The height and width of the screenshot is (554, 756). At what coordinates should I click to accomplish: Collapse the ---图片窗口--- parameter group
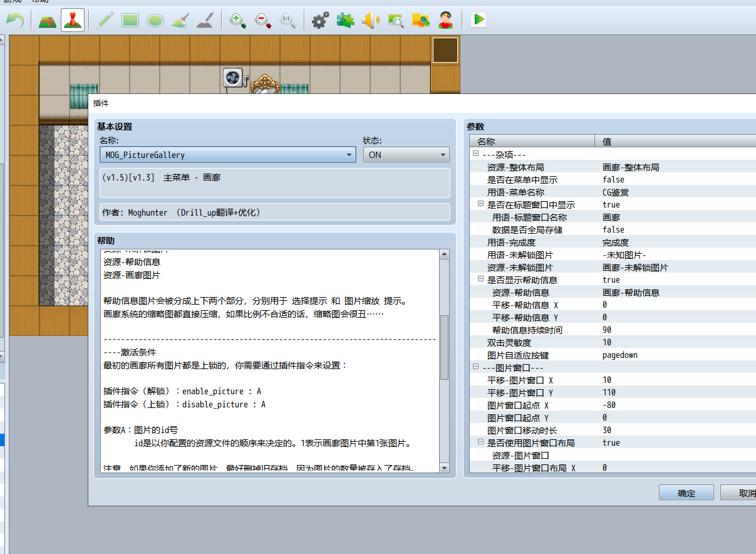point(475,367)
